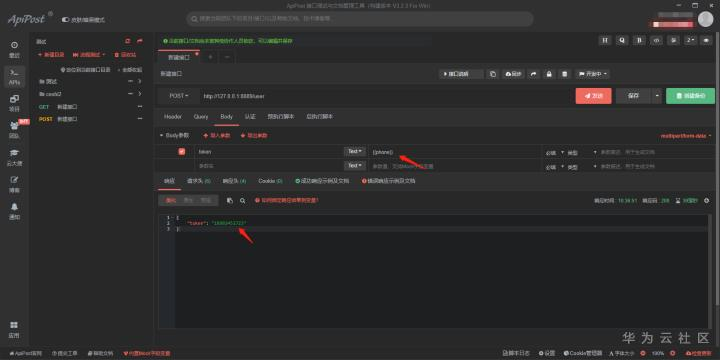The width and height of the screenshot is (720, 360).
Task: Expand the second folder's chevron in API list
Action: (x=140, y=94)
